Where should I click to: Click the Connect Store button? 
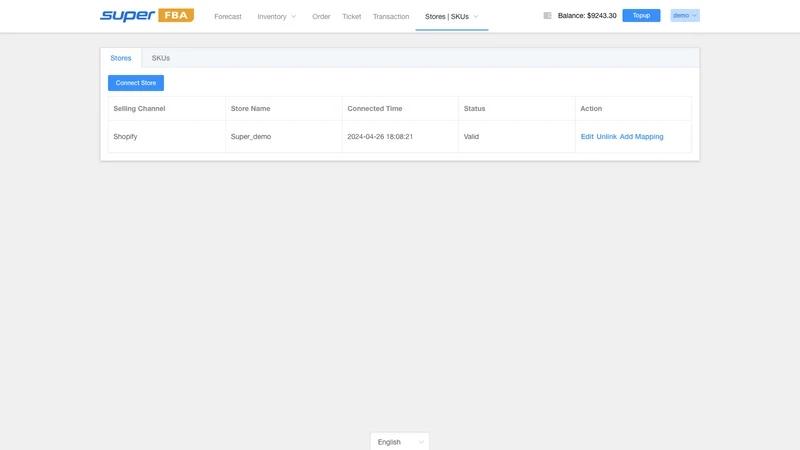point(136,83)
